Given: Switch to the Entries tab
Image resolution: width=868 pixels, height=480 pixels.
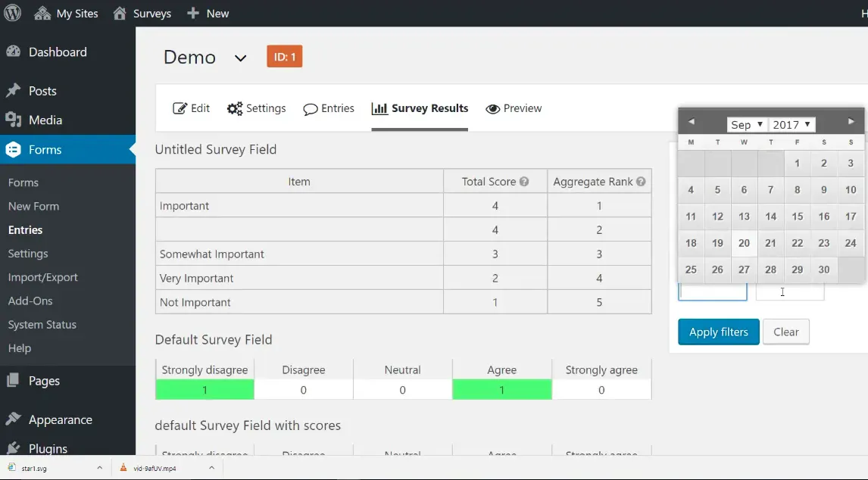Looking at the screenshot, I should click(329, 108).
